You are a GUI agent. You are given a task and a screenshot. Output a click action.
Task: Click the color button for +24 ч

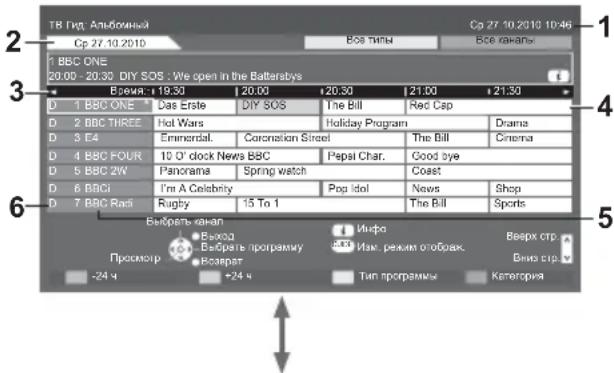coord(210,277)
